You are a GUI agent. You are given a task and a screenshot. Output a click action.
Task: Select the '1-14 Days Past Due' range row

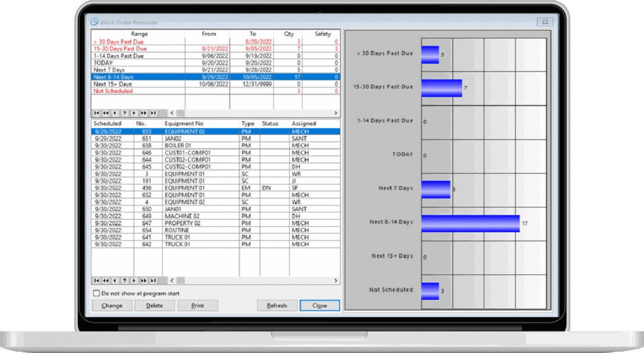[x=216, y=56]
